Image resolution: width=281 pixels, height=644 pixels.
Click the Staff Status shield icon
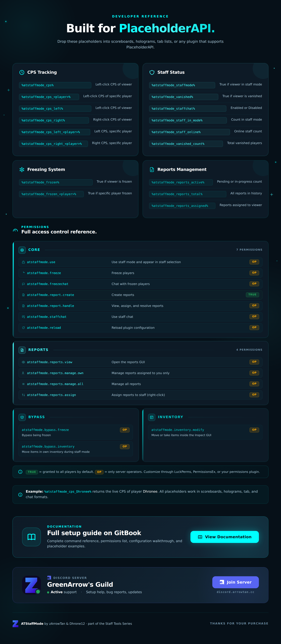click(152, 73)
